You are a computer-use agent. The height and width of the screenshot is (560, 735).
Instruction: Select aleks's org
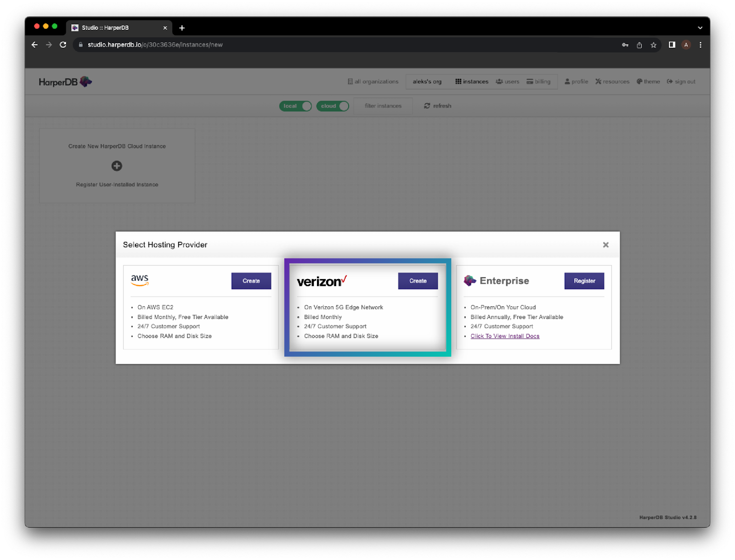pos(427,81)
